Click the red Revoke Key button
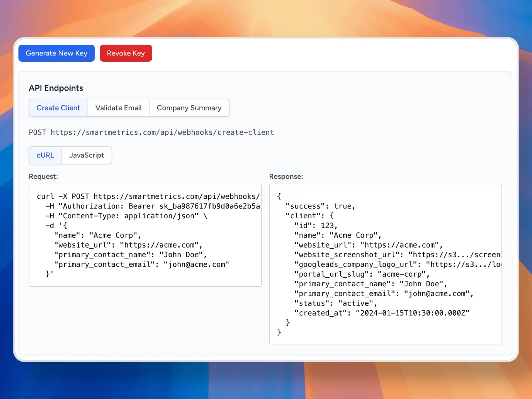 [x=126, y=53]
